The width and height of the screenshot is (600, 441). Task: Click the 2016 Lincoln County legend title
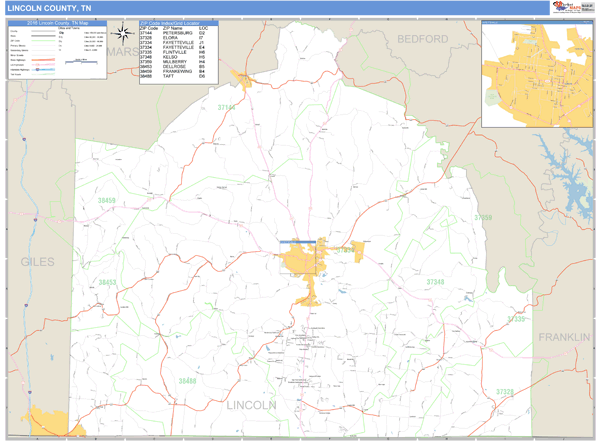click(57, 23)
